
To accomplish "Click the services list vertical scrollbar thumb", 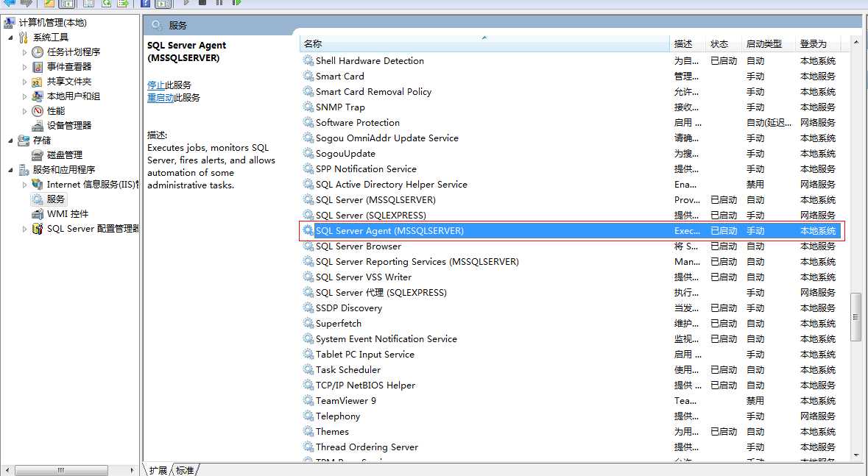I will 856,317.
